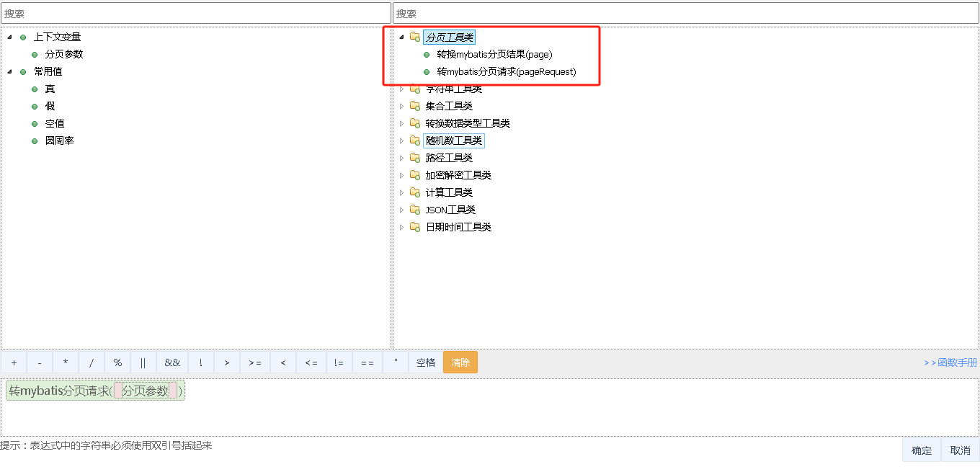
Task: Collapse the 常用值 tree node
Action: pos(10,71)
